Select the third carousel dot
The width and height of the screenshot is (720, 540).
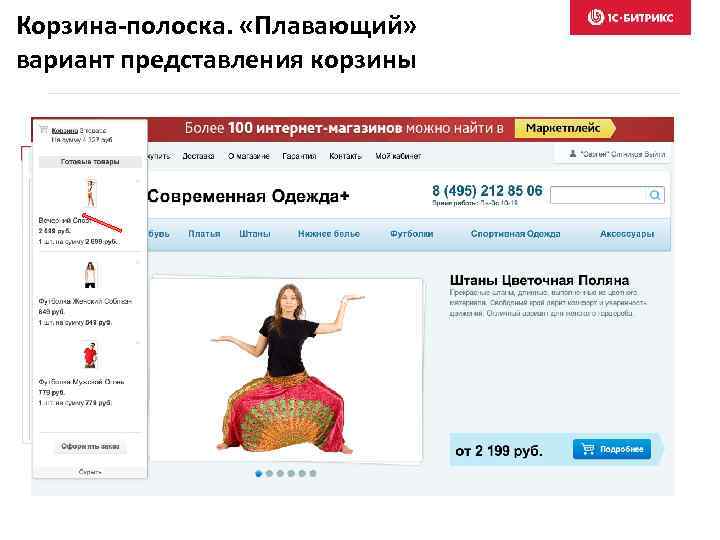click(280, 473)
